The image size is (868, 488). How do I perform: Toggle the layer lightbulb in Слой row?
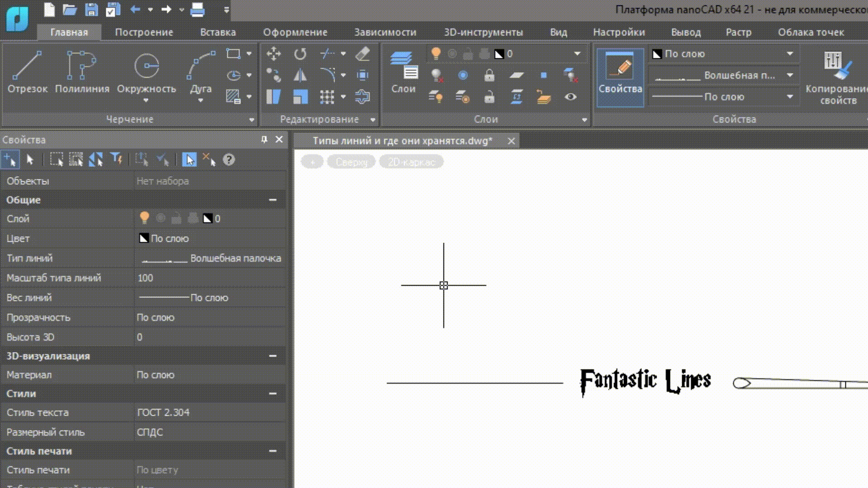pos(144,218)
